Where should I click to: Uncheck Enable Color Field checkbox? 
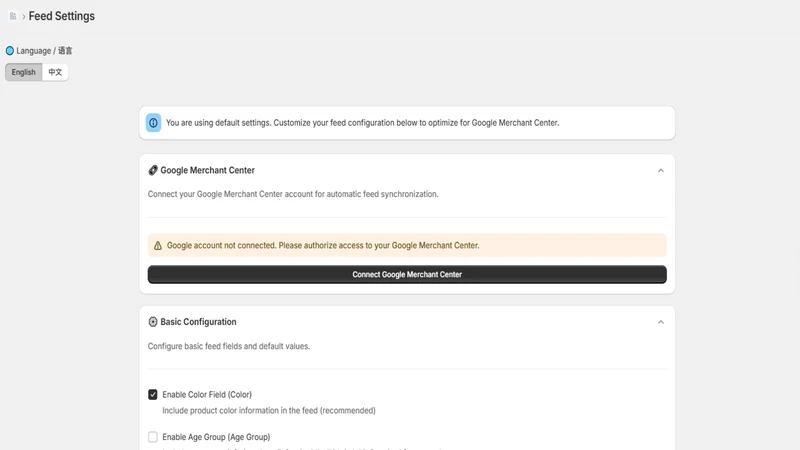[153, 394]
